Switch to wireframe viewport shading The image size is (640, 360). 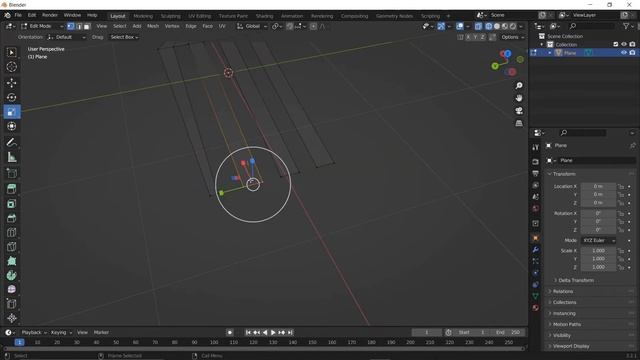pos(489,26)
